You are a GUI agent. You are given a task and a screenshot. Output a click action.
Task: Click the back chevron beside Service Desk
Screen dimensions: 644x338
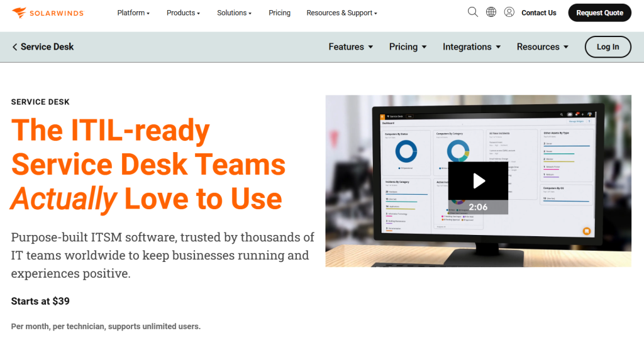(15, 46)
